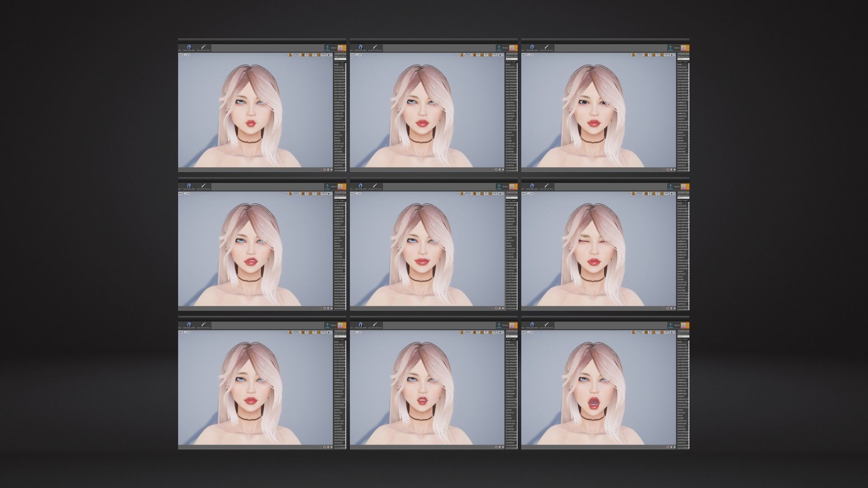Screen dimensions: 868x488
Task: Open camera speed dropdown in middle-right screenshot
Action: [x=672, y=193]
